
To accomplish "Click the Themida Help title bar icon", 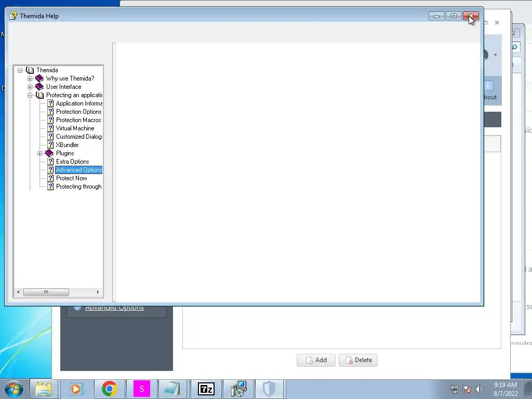I will 13,16.
